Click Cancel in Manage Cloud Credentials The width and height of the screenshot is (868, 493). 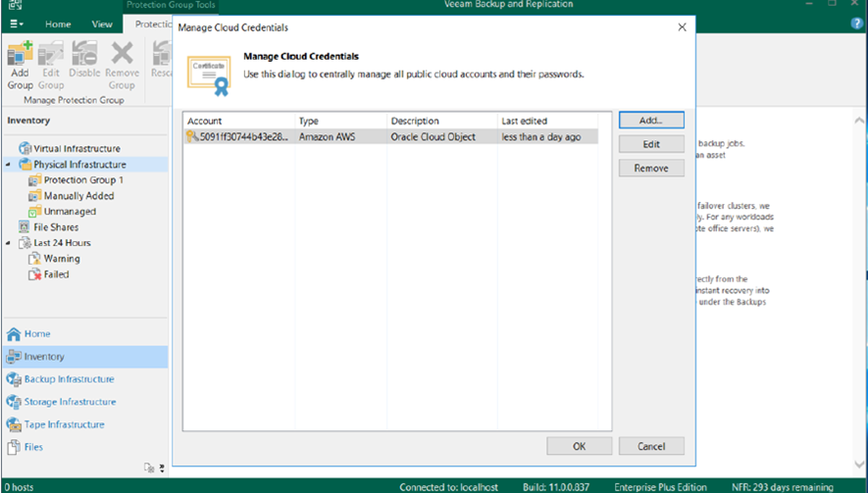point(651,446)
